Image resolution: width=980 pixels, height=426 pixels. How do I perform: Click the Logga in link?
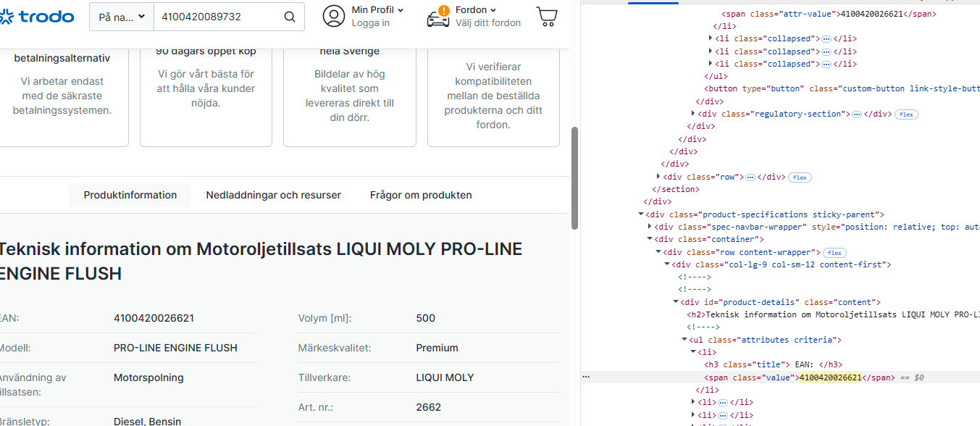(x=370, y=23)
